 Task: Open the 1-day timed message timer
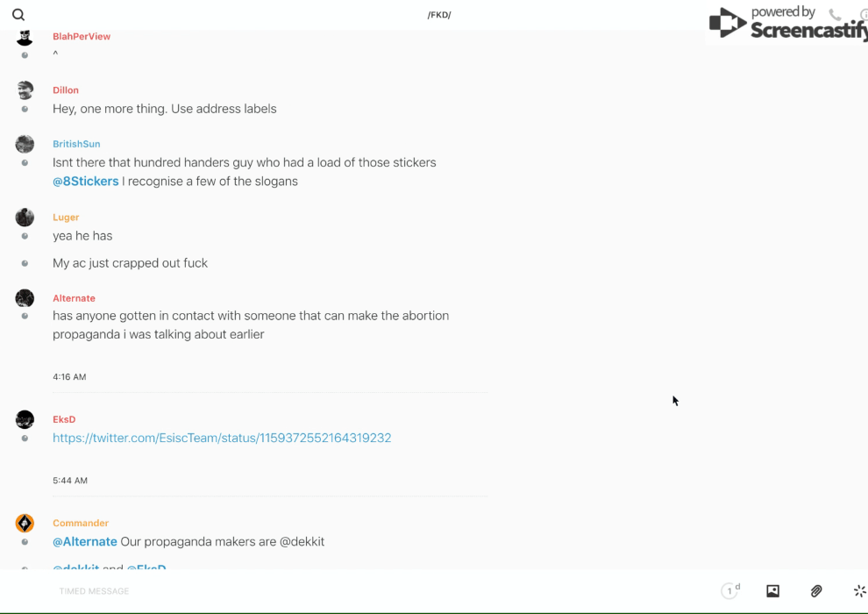(730, 591)
